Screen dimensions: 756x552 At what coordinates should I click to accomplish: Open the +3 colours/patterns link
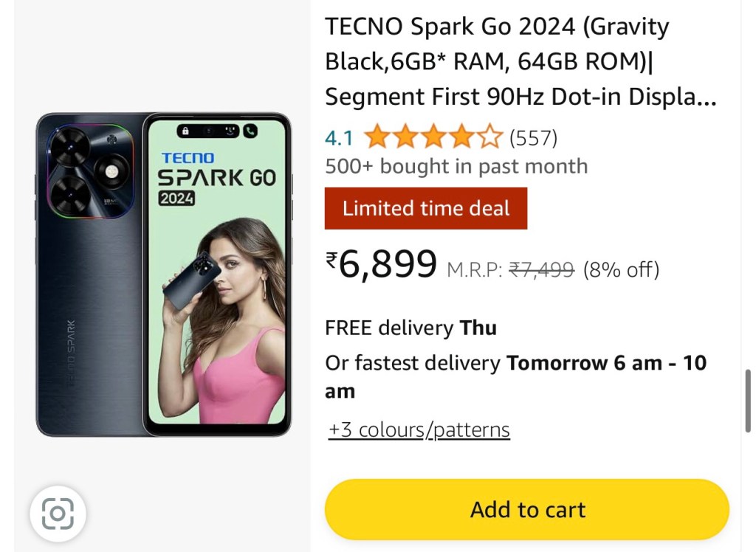pyautogui.click(x=419, y=429)
